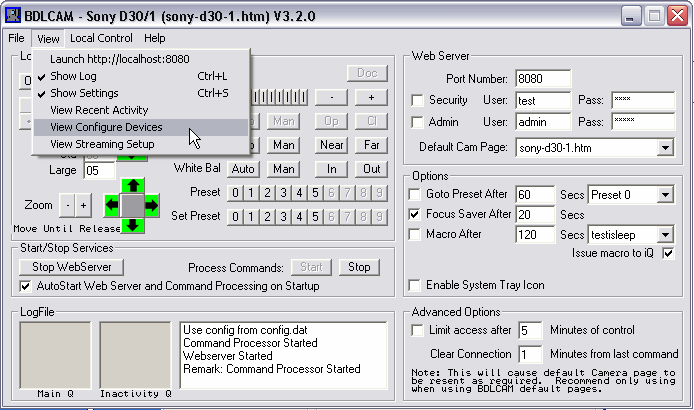The height and width of the screenshot is (410, 694).
Task: Go to Preset 0
Action: pyautogui.click(x=235, y=193)
